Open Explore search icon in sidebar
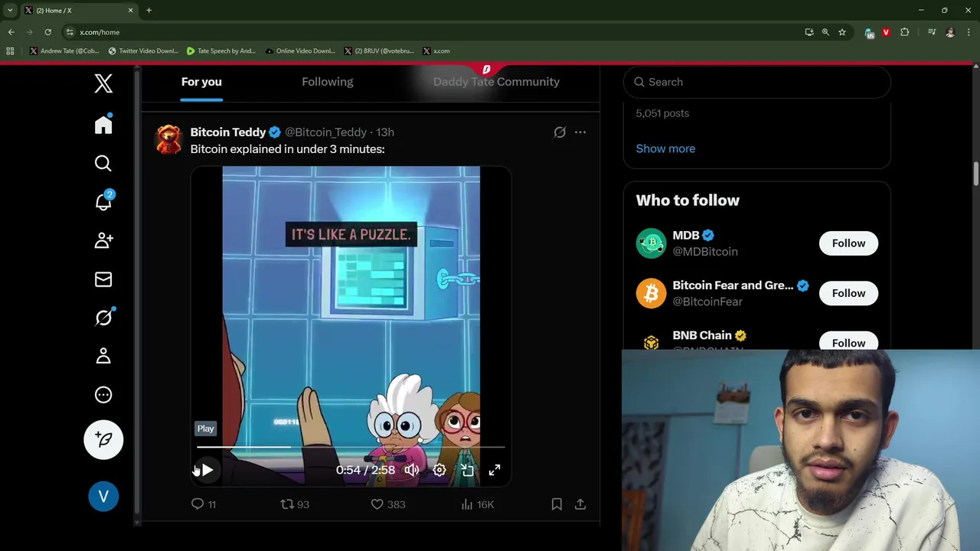 [x=103, y=163]
